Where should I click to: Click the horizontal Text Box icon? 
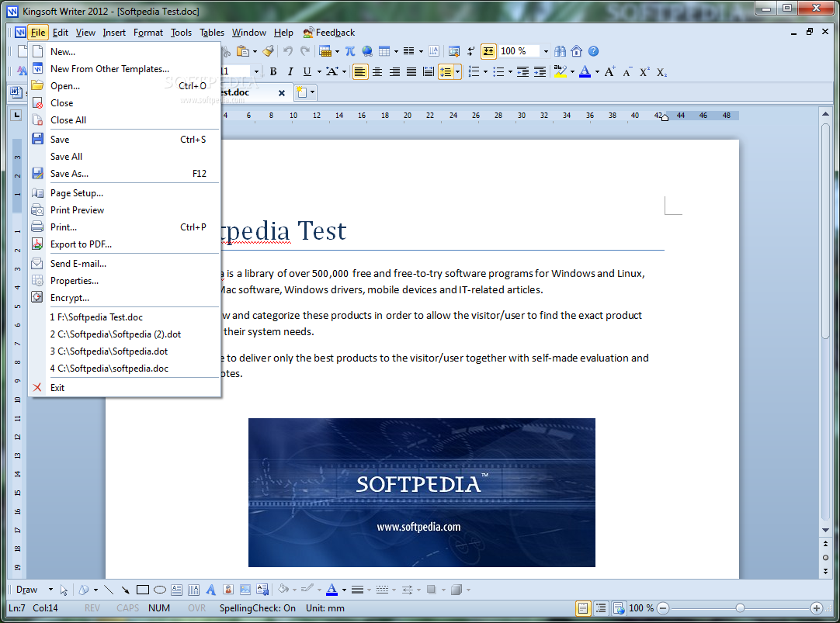(177, 590)
